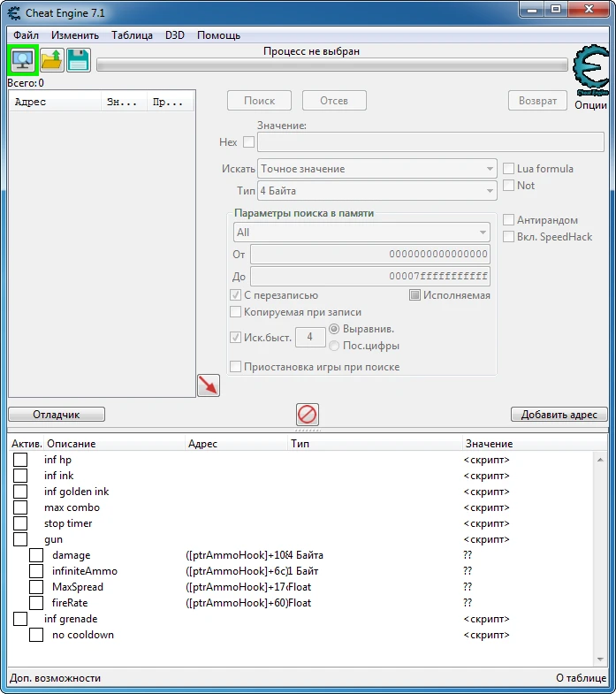Toggle the Исполняемая checkbox
Image resolution: width=616 pixels, height=694 pixels.
pyautogui.click(x=414, y=295)
